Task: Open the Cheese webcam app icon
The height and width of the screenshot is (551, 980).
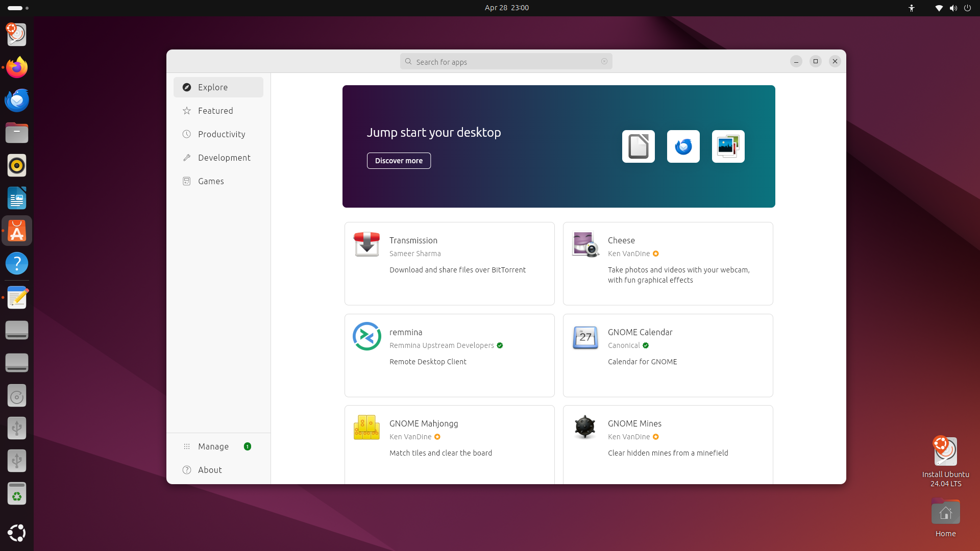Action: (585, 244)
